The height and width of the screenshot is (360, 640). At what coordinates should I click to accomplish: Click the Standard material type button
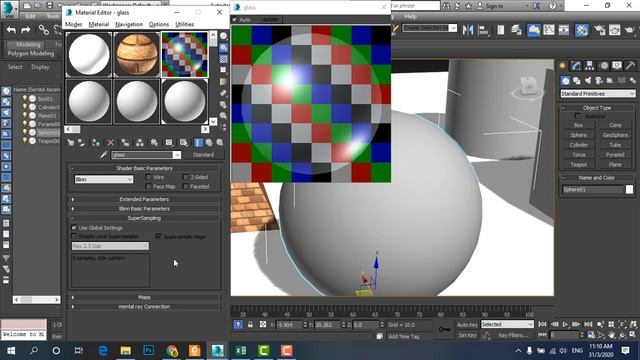tap(203, 155)
